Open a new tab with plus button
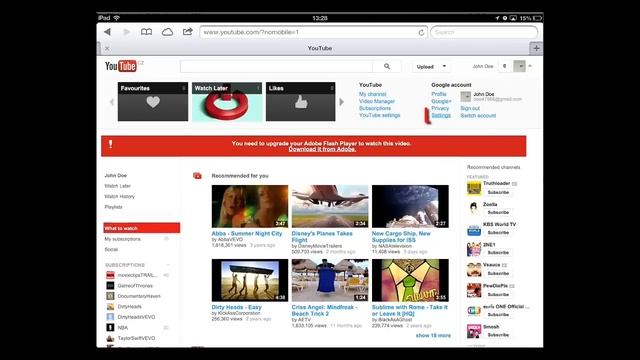 pos(536,48)
